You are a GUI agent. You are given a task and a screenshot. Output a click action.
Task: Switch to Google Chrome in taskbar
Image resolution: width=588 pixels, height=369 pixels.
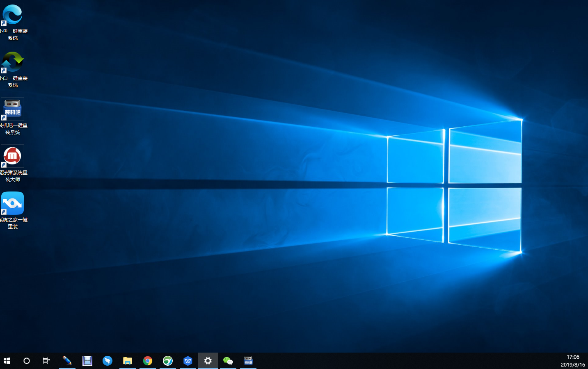coord(148,361)
